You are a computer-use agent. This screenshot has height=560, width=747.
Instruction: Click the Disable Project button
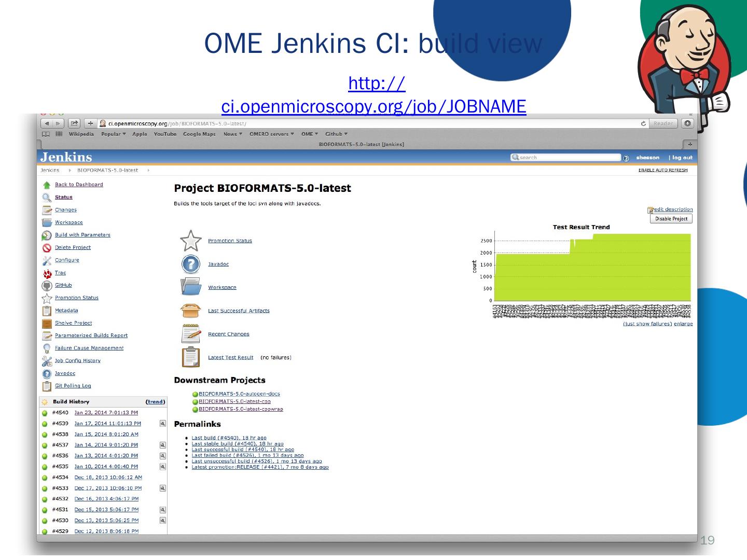coord(671,219)
